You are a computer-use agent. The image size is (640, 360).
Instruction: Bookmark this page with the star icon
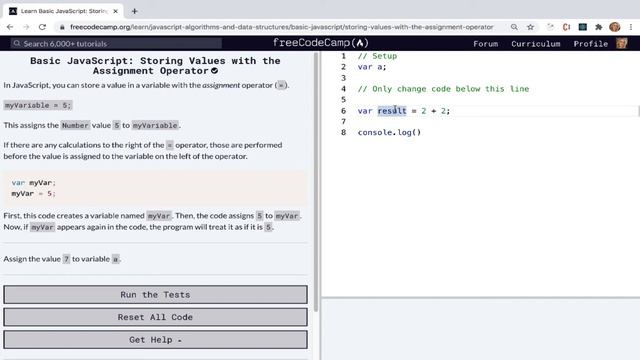530,27
